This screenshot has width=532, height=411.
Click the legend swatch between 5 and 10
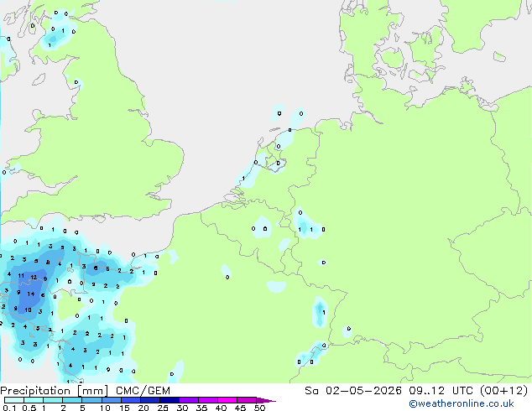(x=91, y=400)
